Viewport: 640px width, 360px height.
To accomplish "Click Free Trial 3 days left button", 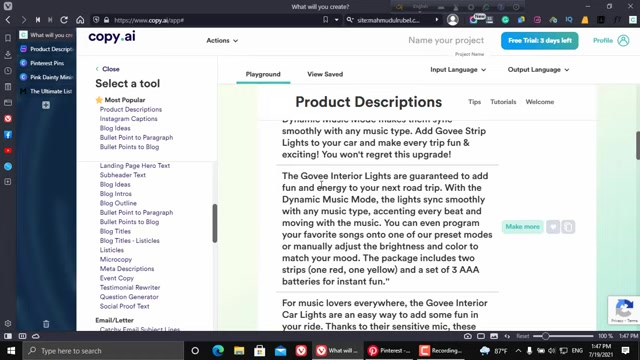I will tap(540, 41).
